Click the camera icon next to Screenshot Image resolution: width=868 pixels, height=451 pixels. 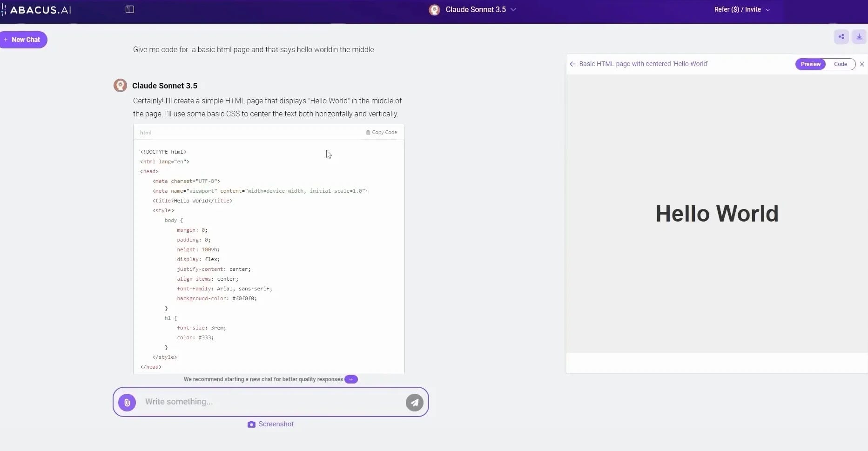tap(251, 424)
